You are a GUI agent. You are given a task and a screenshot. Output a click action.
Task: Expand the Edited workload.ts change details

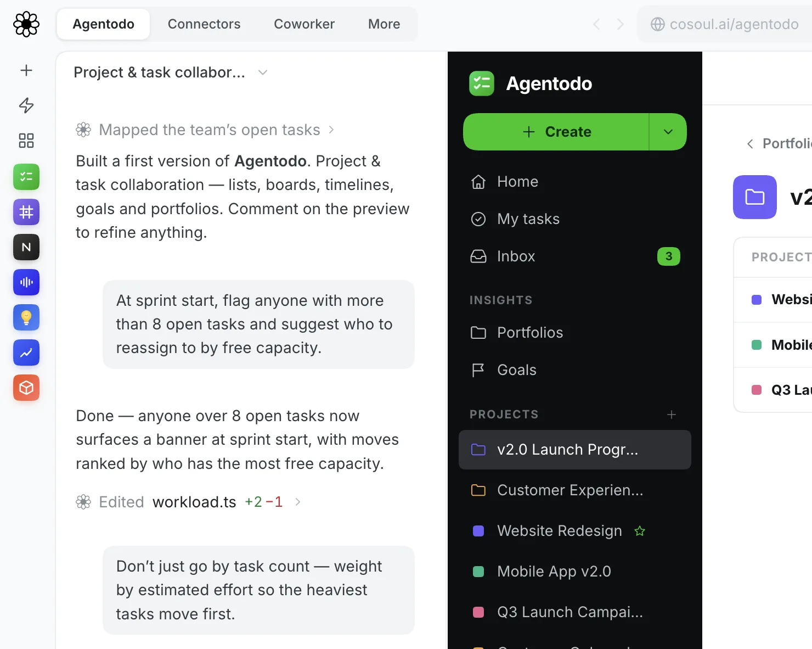[x=188, y=502]
